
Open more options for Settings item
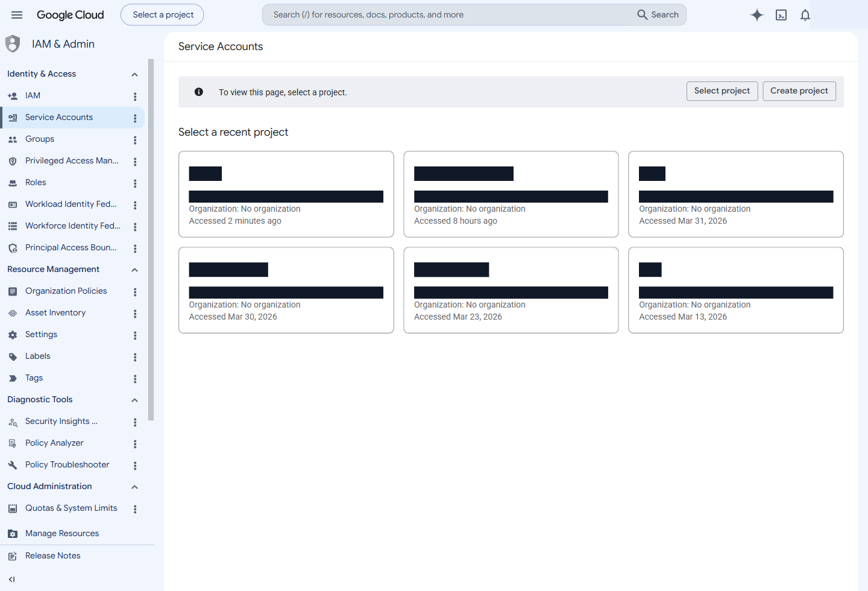coord(135,335)
